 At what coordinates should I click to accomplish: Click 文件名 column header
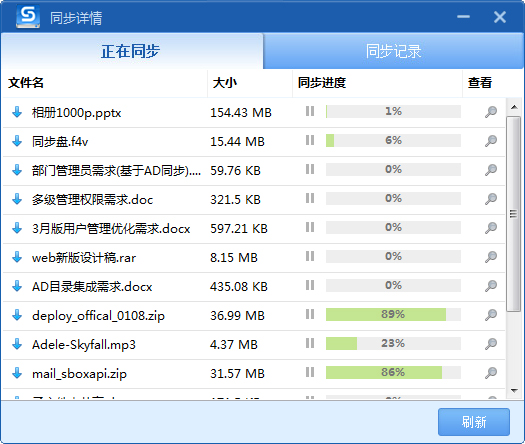pos(26,83)
